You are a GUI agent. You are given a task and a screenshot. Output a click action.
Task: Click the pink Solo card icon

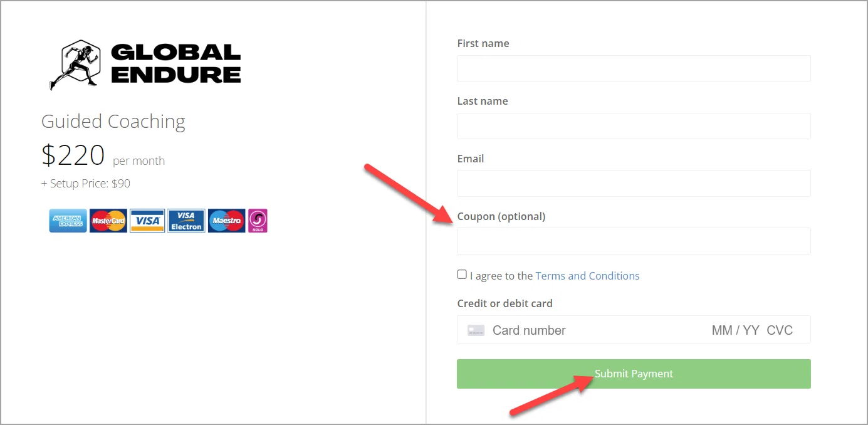pyautogui.click(x=258, y=221)
